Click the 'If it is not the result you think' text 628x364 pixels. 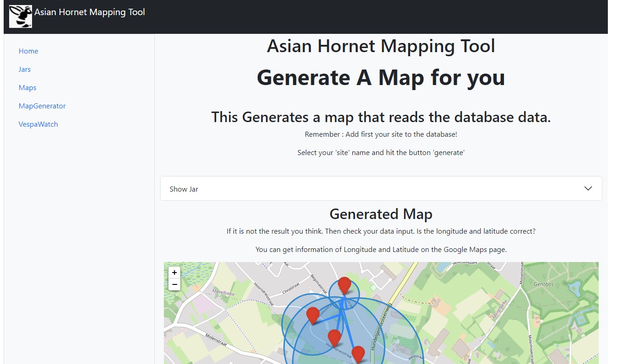381,231
